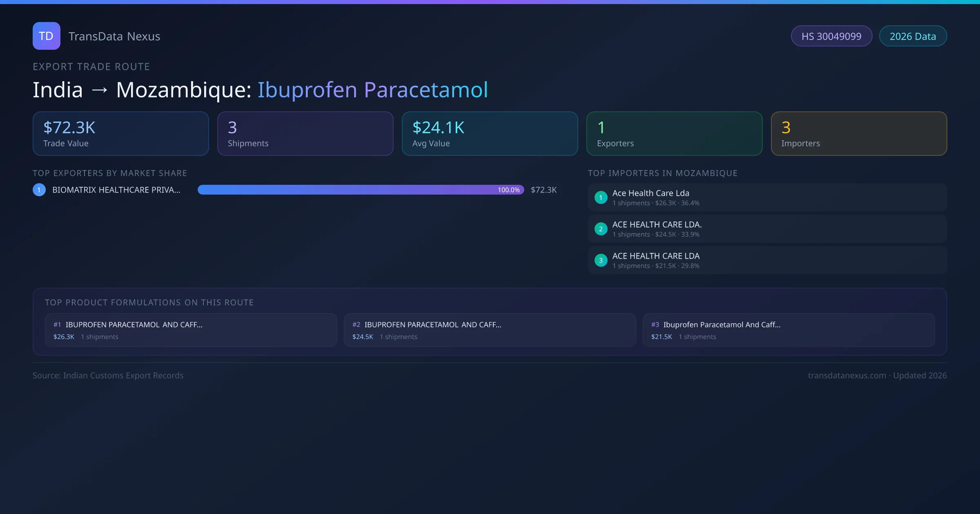The width and height of the screenshot is (980, 514).
Task: Select the HS 30049099 pill badge
Action: click(x=831, y=36)
